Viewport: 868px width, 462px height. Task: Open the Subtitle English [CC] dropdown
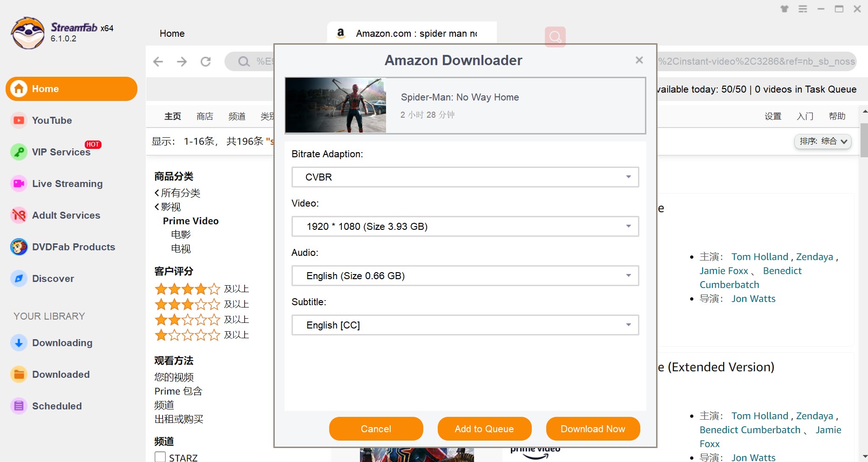click(x=465, y=325)
